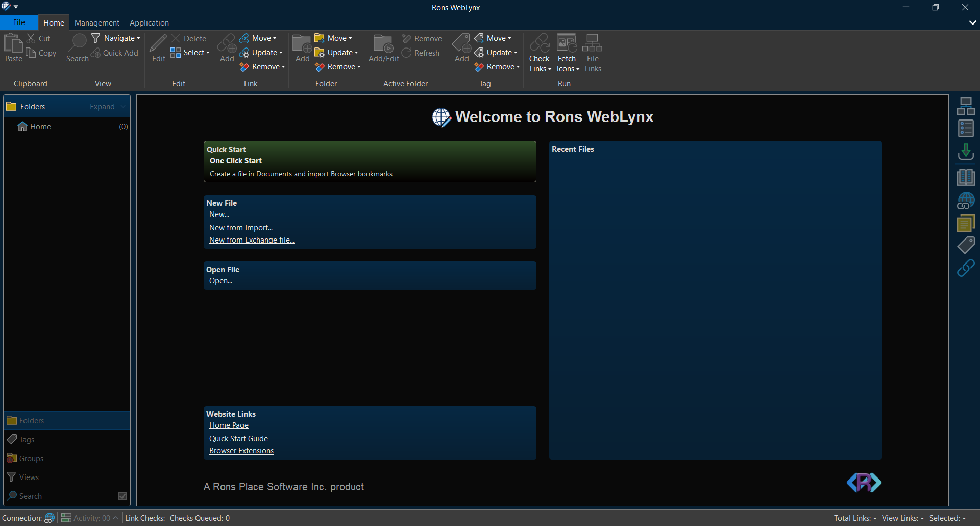Select the Tags panel tab
This screenshot has height=526, width=980.
coord(67,439)
